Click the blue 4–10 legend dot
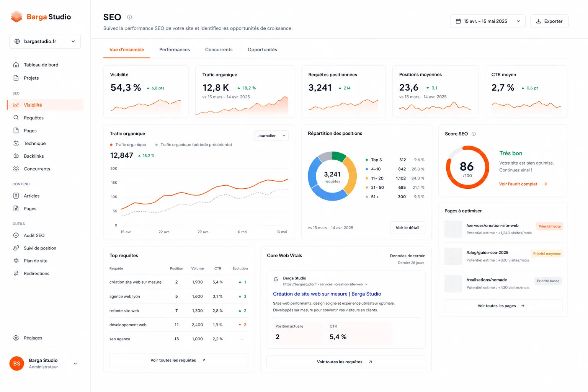The image size is (588, 392). coord(367,169)
